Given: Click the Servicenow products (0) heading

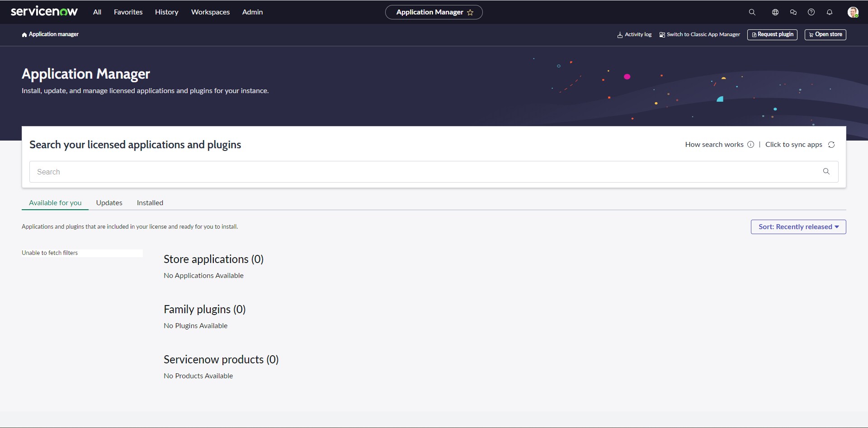Looking at the screenshot, I should pos(221,359).
